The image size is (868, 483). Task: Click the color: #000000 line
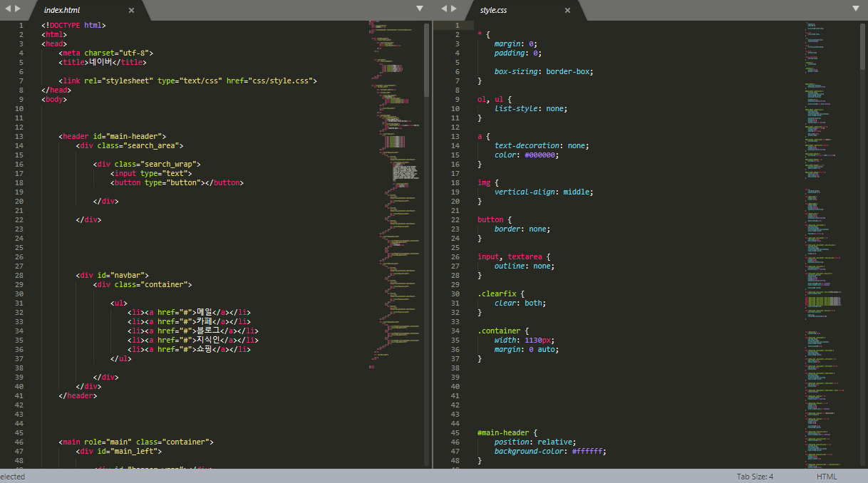pos(527,155)
